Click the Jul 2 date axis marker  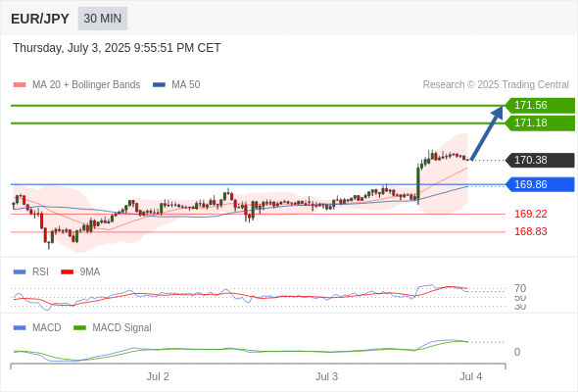(158, 376)
